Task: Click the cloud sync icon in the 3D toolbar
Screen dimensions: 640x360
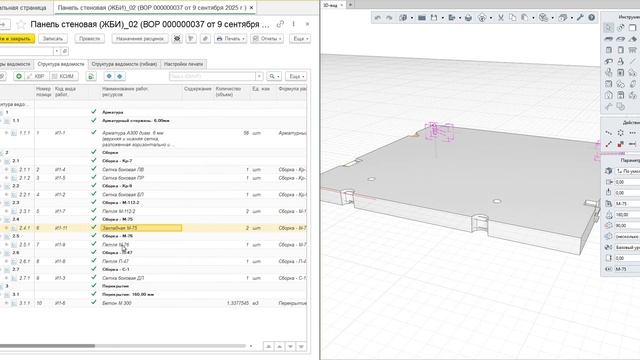Action: coord(482,18)
